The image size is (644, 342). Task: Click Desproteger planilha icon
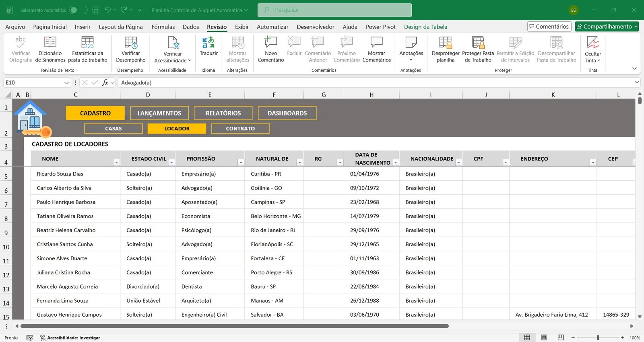coord(446,42)
